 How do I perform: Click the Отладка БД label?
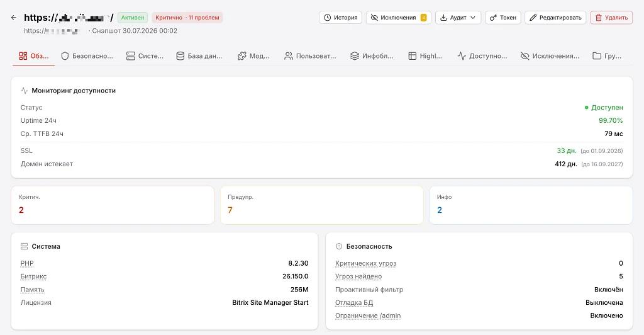(354, 302)
